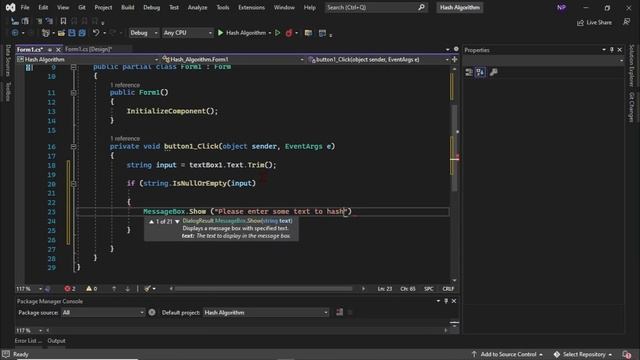Screen dimensions: 640x360
Task: Toggle bookmark icon in top toolbar
Action: click(63, 21)
